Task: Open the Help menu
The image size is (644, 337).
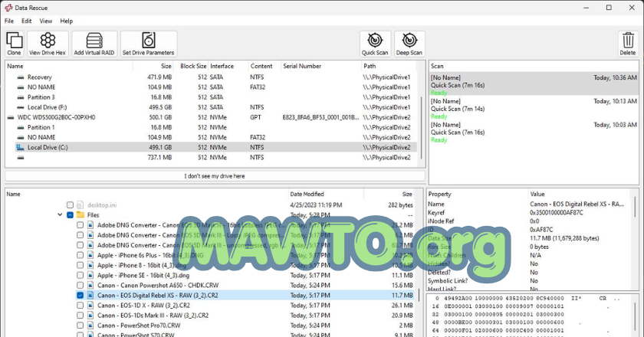Action: [x=66, y=21]
